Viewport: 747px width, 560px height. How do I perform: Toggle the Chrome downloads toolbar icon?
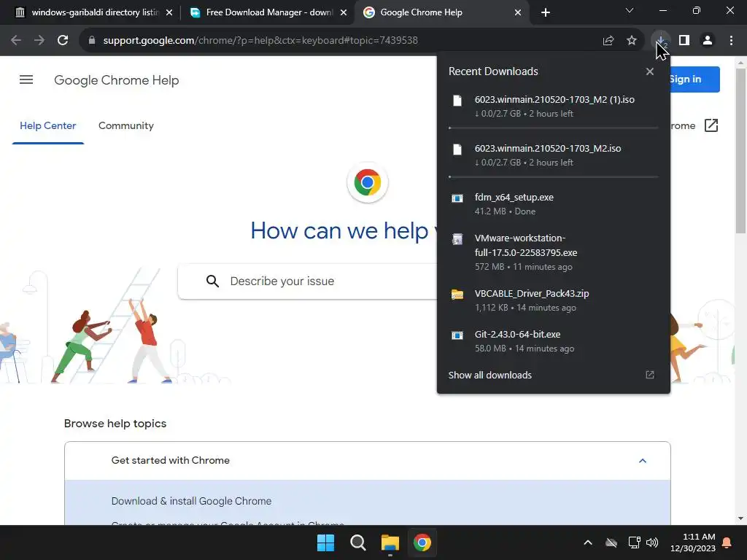[661, 41]
